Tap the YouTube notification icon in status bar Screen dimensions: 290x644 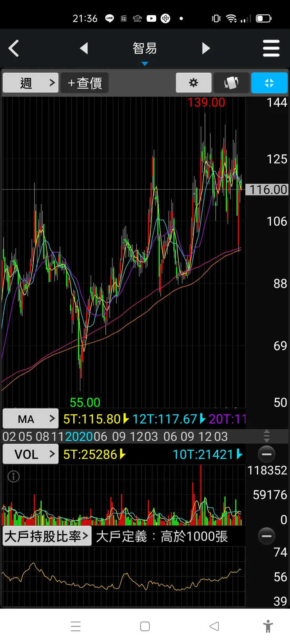click(x=151, y=18)
